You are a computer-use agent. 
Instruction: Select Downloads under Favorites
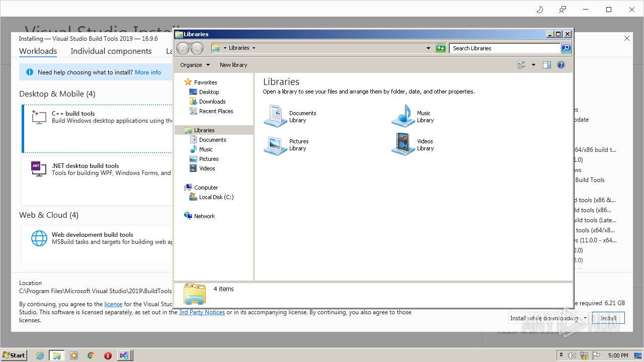(212, 102)
